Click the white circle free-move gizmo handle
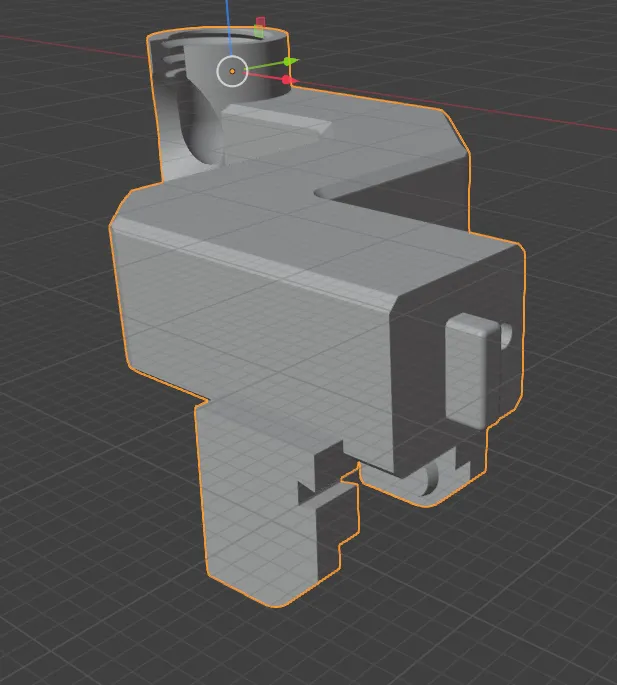Viewport: 617px width, 685px height. 232,71
